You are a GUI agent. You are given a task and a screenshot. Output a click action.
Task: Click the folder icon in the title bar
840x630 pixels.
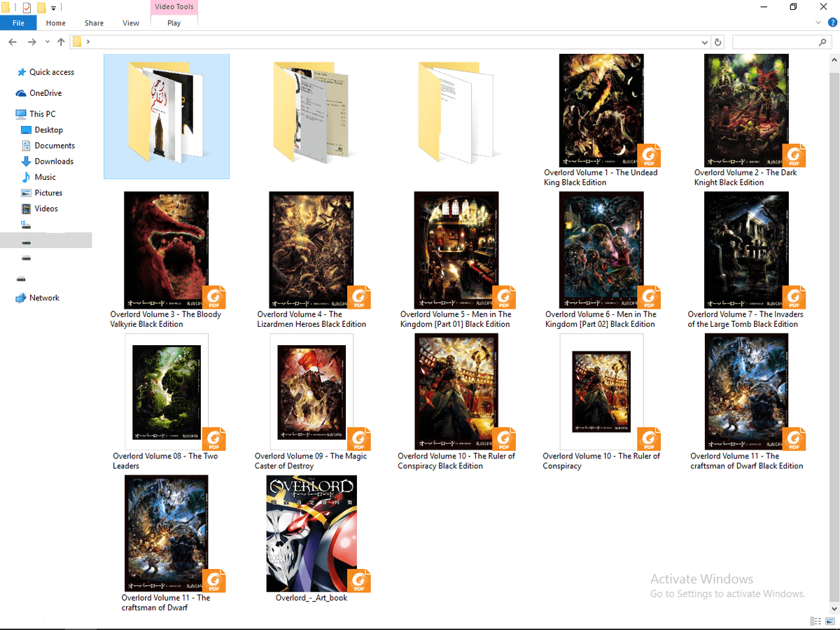[6, 8]
